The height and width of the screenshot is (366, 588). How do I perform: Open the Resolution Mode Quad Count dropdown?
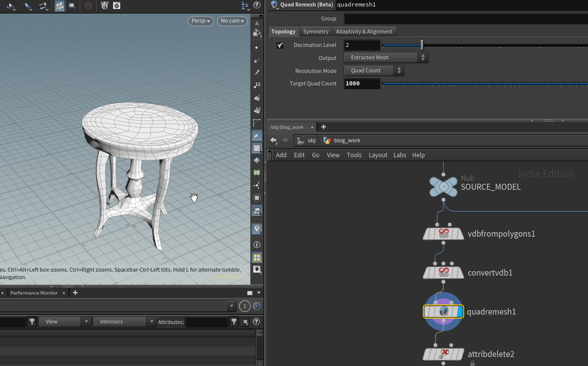click(374, 70)
